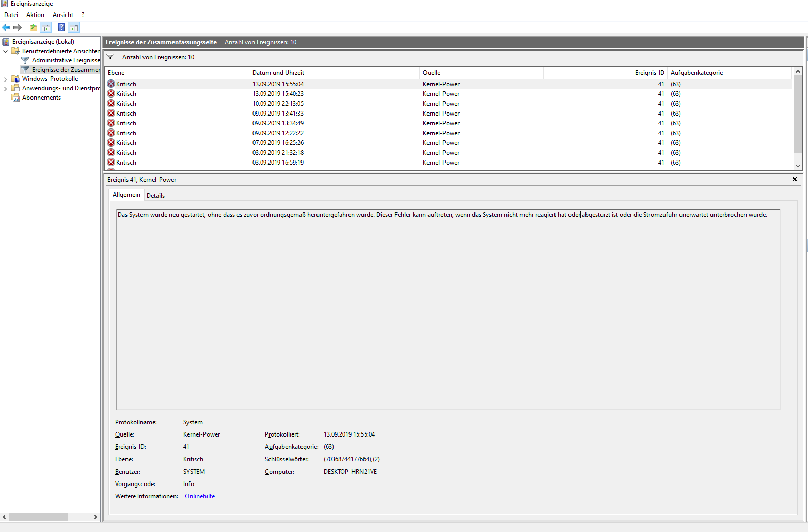Click Anwendungs- und Dienstprotokolle folder icon

[x=15, y=88]
